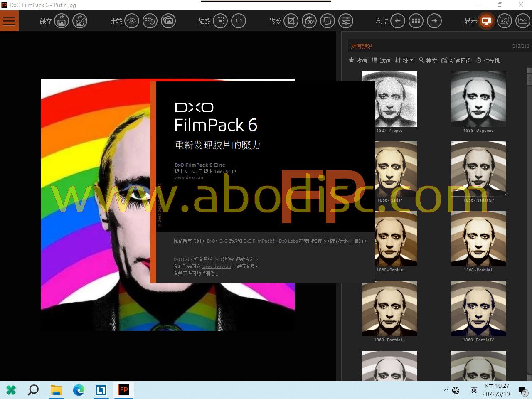Go to the previous image arrow
This screenshot has width=532, height=399.
pos(398,21)
